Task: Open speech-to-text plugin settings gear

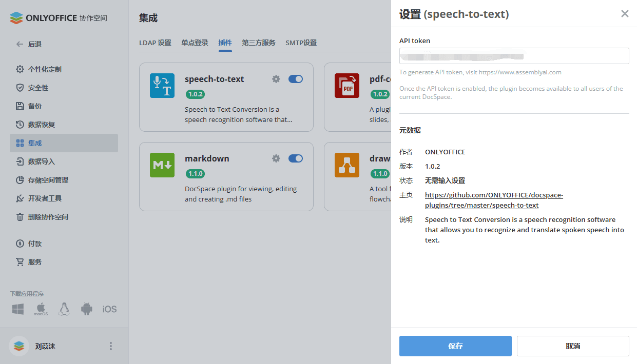Action: click(276, 79)
